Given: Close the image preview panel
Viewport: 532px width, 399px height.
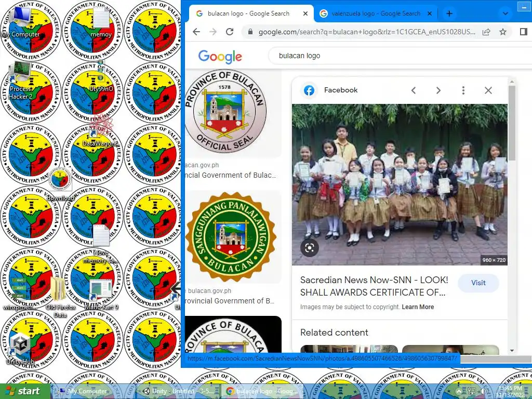Looking at the screenshot, I should (x=488, y=90).
